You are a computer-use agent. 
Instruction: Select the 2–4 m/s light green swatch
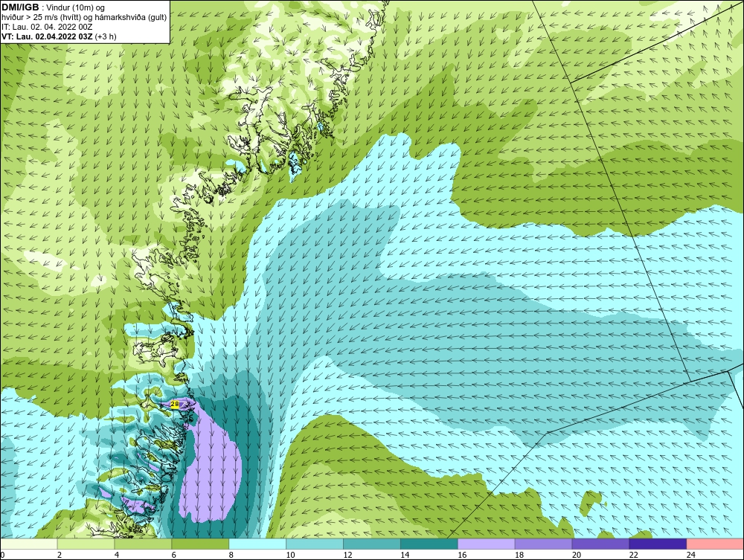[86, 544]
